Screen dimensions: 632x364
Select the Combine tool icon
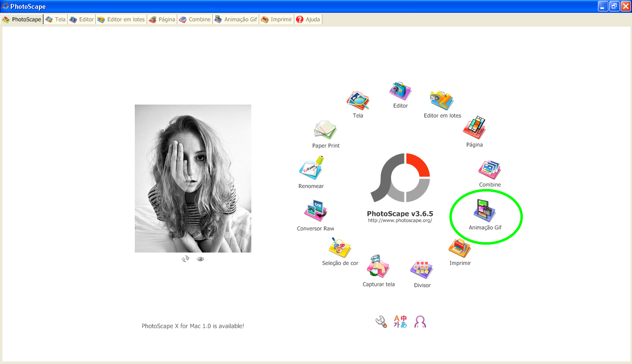489,169
